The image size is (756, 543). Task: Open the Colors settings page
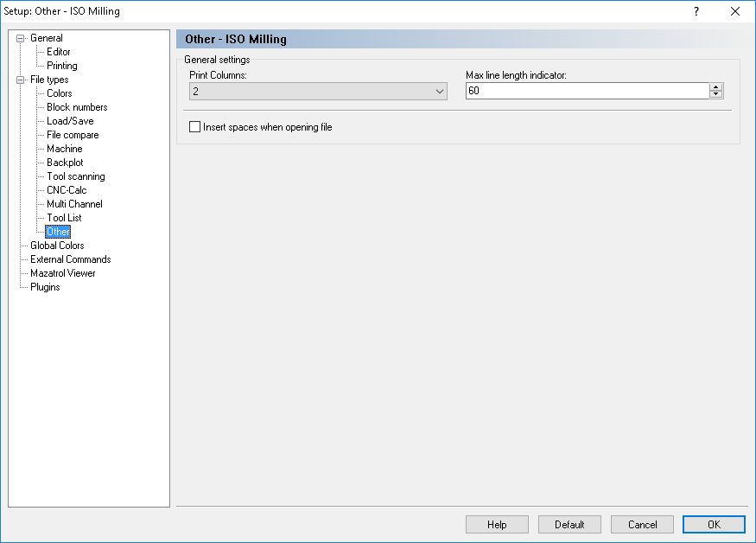(x=60, y=93)
